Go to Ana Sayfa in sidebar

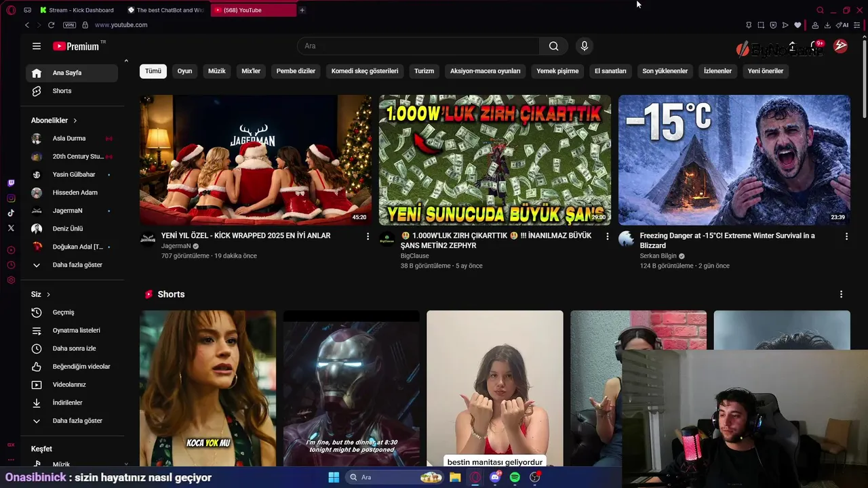[x=72, y=73]
